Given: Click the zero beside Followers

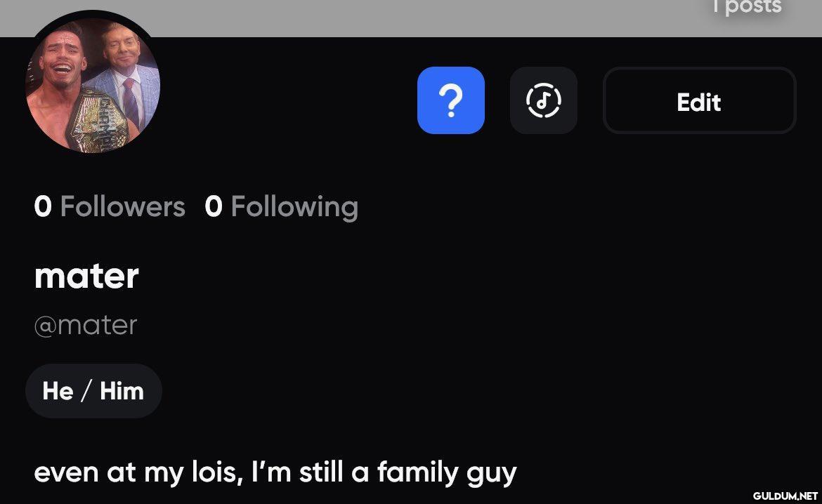Looking at the screenshot, I should (43, 206).
